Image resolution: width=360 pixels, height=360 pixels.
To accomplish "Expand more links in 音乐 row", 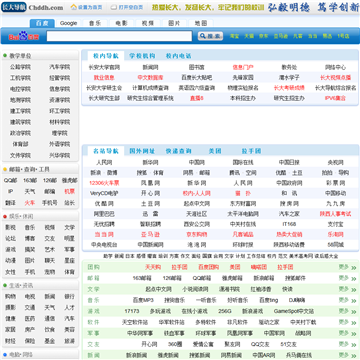I will pyautogui.click(x=347, y=300).
